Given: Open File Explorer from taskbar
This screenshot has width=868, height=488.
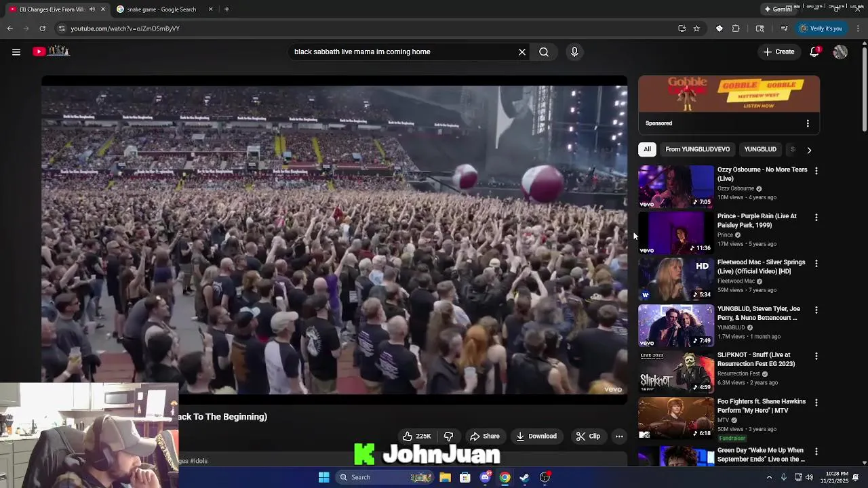Looking at the screenshot, I should pyautogui.click(x=445, y=477).
